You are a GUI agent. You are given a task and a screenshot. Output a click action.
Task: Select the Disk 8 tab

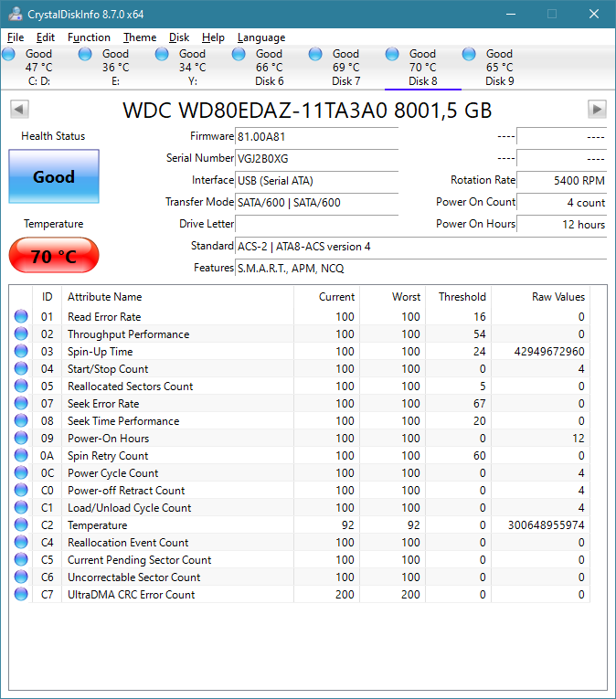tap(422, 68)
